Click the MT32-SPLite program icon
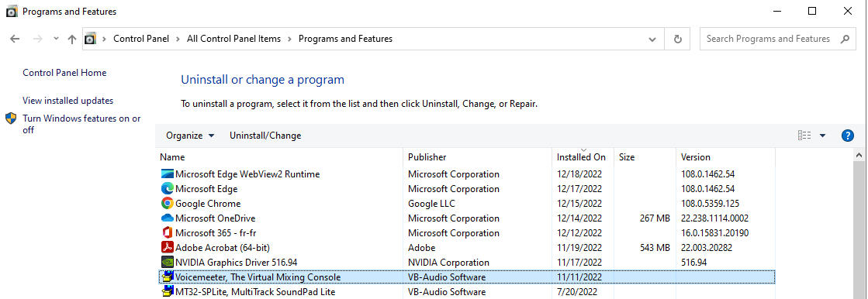868x299 pixels. (168, 291)
